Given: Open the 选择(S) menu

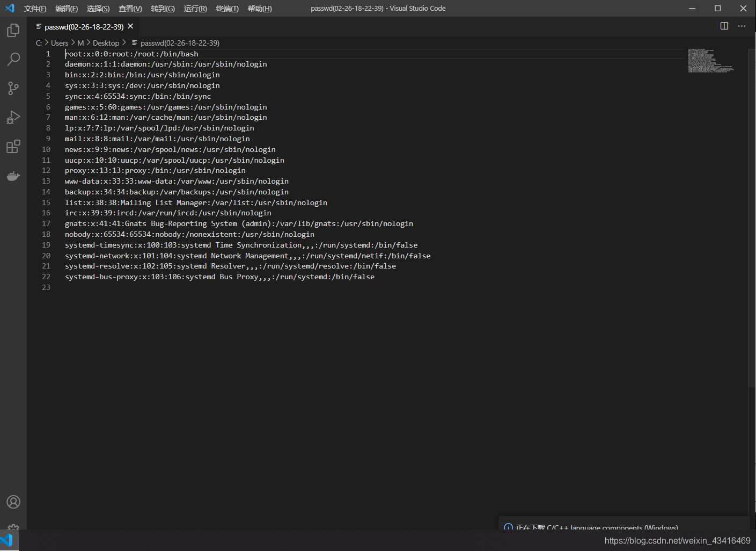Looking at the screenshot, I should point(98,9).
